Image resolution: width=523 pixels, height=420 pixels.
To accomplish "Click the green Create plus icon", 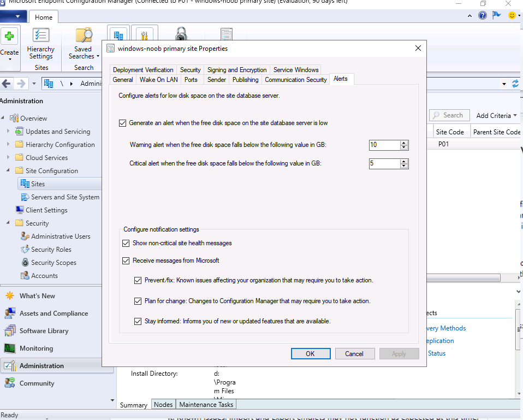I will pos(9,36).
